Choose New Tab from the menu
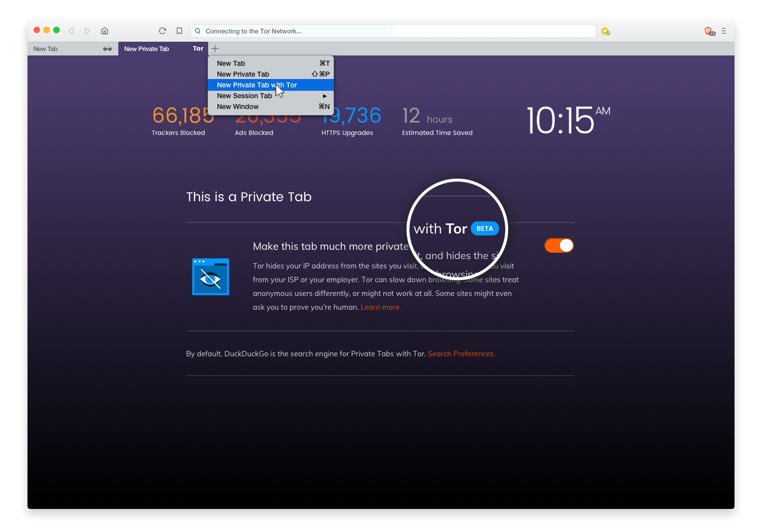This screenshot has height=532, width=763. point(271,63)
